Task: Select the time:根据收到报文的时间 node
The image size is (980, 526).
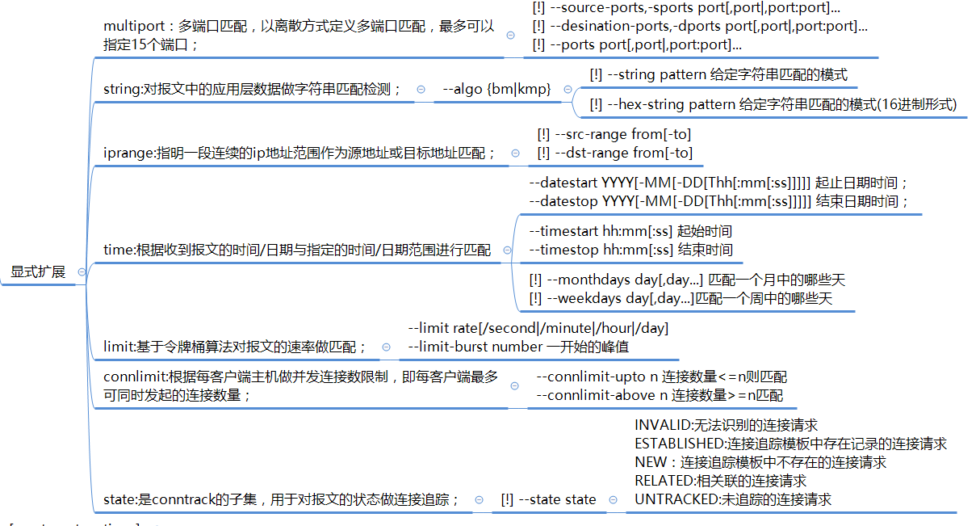Action: click(x=297, y=250)
